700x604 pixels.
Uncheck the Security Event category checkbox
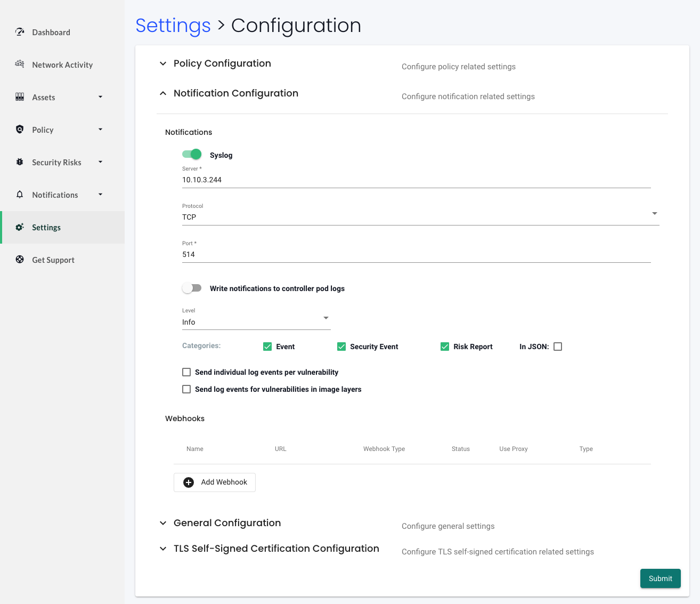(341, 347)
